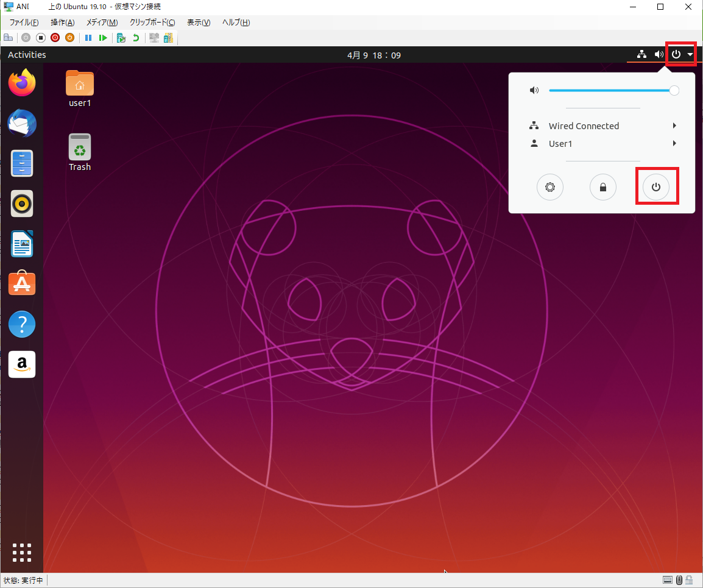The height and width of the screenshot is (588, 703).
Task: Open the 操作(A) menu
Action: click(62, 23)
